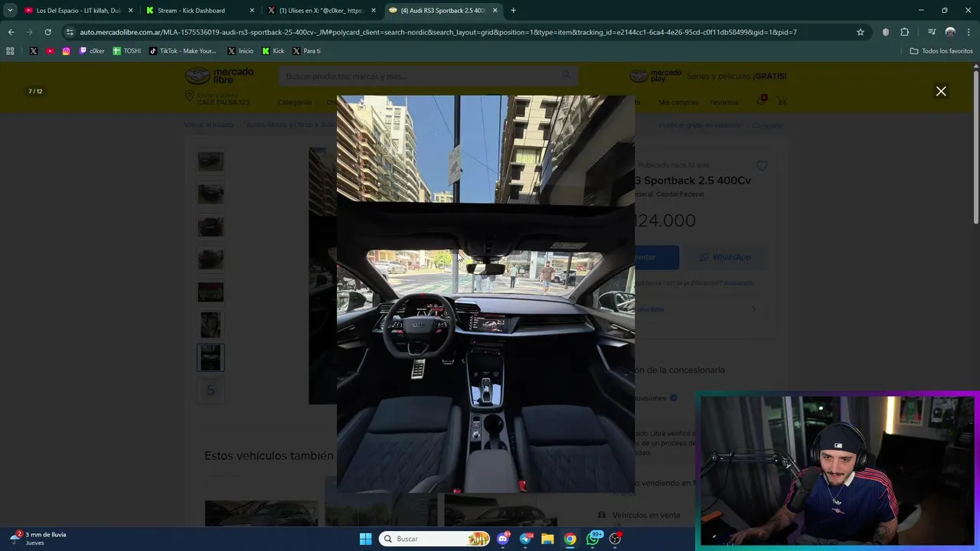Screen dimensions: 980x551
Task: Click the enlarged car interior photo
Action: tap(485, 294)
